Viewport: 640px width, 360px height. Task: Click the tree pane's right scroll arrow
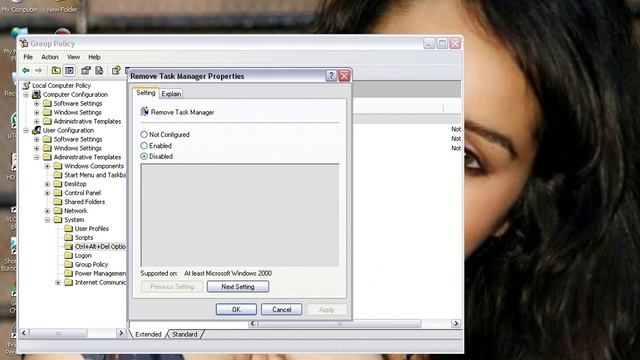click(120, 333)
